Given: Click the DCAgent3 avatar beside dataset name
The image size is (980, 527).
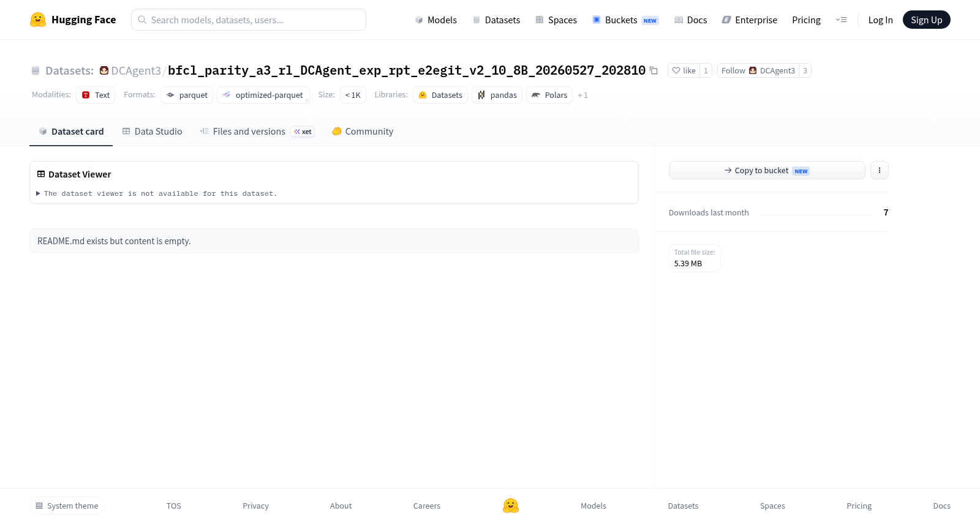Looking at the screenshot, I should coord(104,70).
